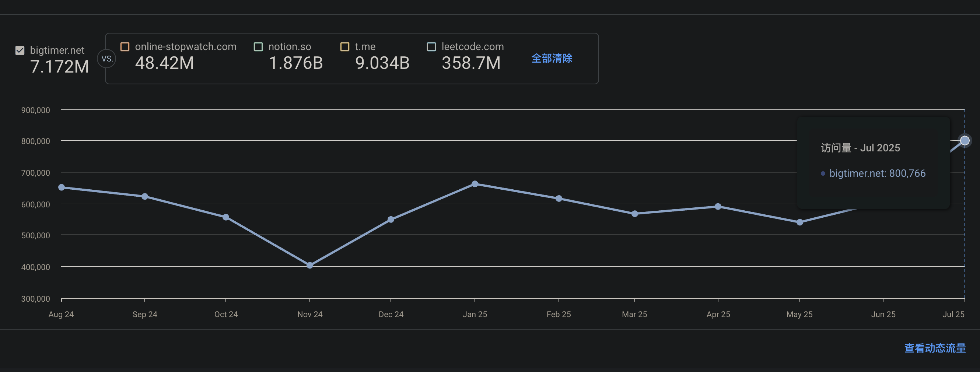The width and height of the screenshot is (980, 372).
Task: Click the 全部清除 clear all link
Action: coord(551,58)
